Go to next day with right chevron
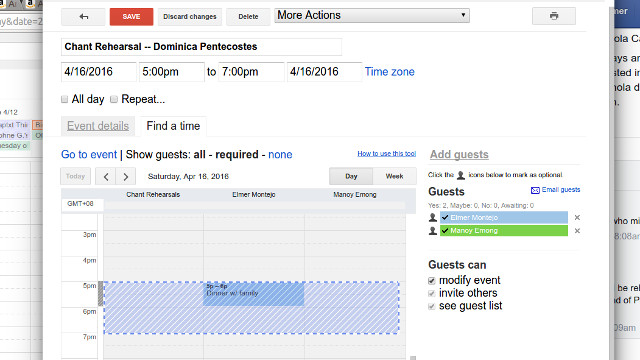640x360 pixels. [x=126, y=177]
